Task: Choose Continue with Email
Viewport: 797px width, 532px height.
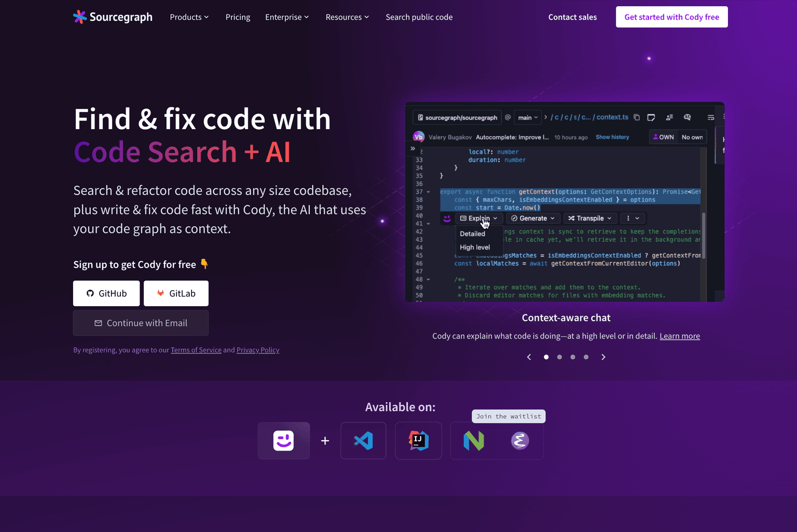Action: [141, 323]
